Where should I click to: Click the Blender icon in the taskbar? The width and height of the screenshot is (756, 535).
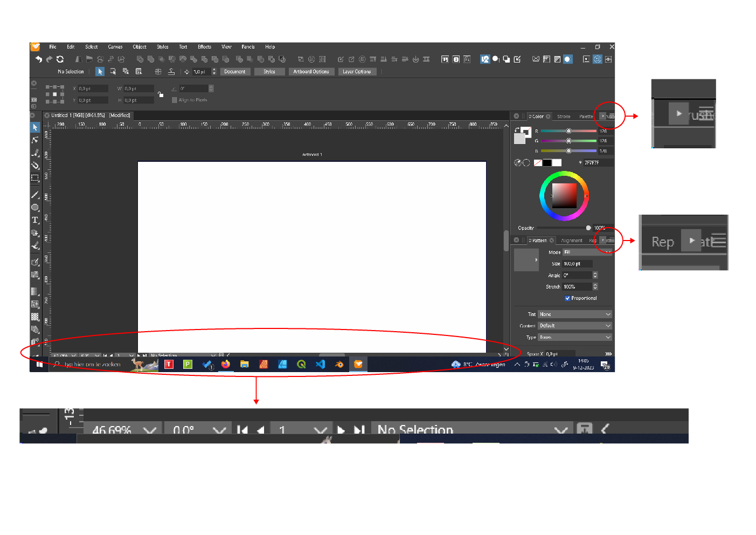[x=339, y=365]
